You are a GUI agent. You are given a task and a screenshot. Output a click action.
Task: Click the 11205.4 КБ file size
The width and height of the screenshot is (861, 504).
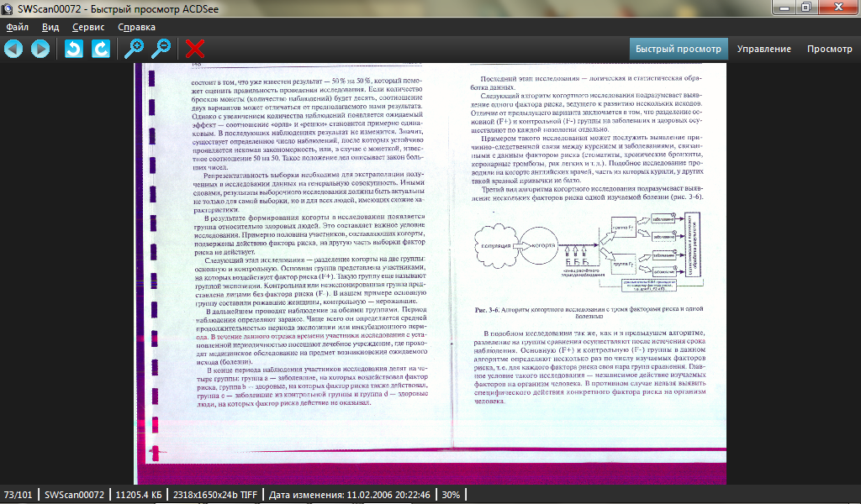coord(139,495)
